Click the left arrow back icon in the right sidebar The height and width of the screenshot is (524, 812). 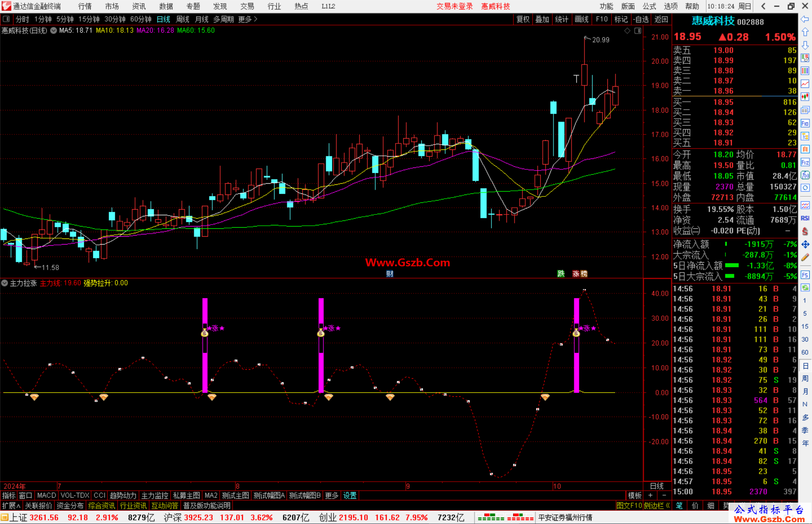coord(805,19)
